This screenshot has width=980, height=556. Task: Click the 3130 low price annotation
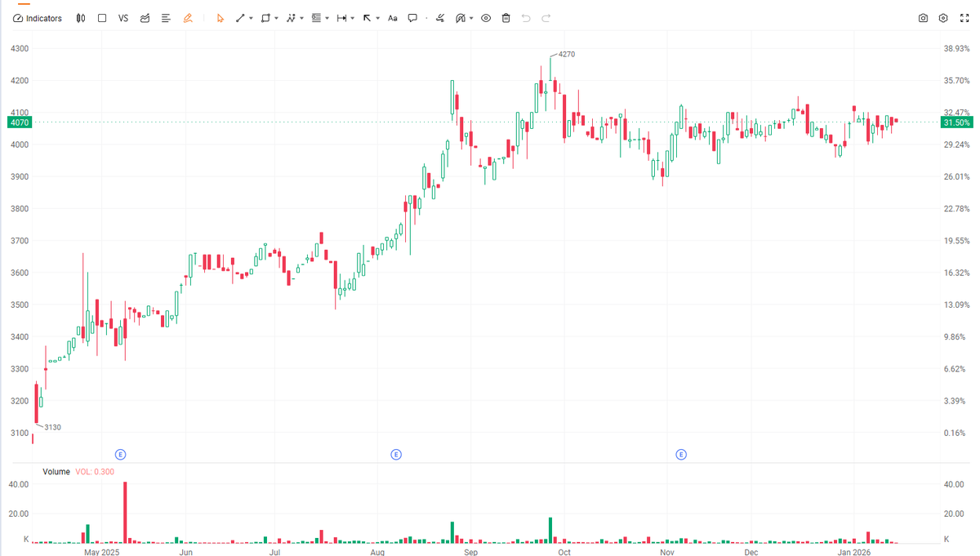tap(52, 427)
